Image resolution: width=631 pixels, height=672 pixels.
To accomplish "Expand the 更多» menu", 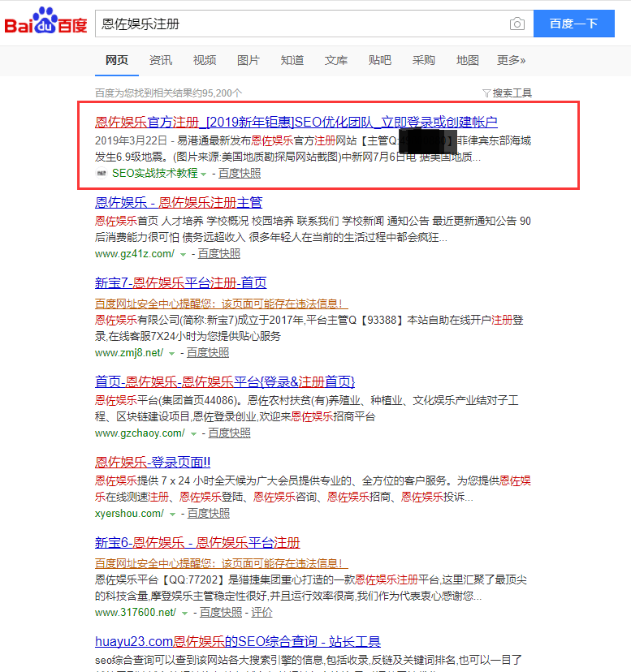I will [x=511, y=60].
